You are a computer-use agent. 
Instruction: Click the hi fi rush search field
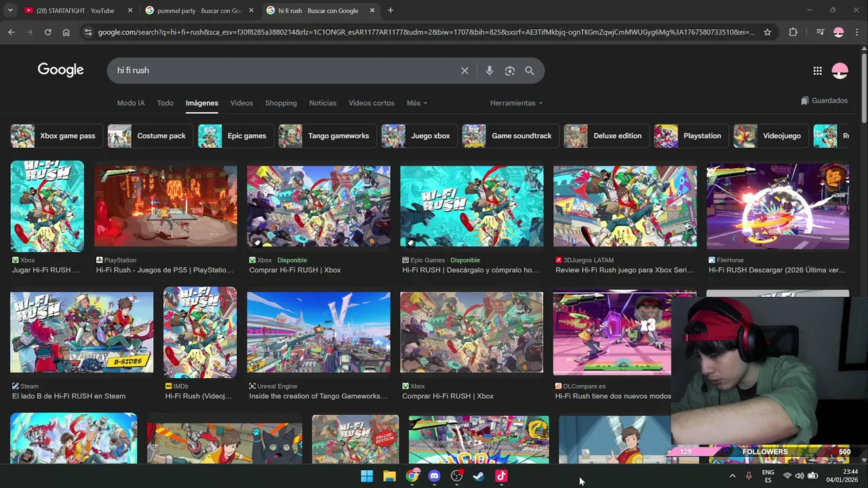tap(285, 70)
